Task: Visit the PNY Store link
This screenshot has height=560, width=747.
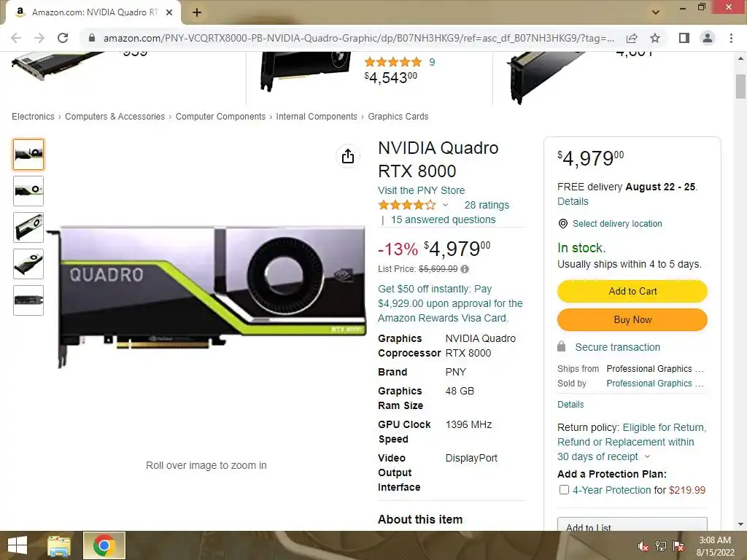Action: coord(421,190)
